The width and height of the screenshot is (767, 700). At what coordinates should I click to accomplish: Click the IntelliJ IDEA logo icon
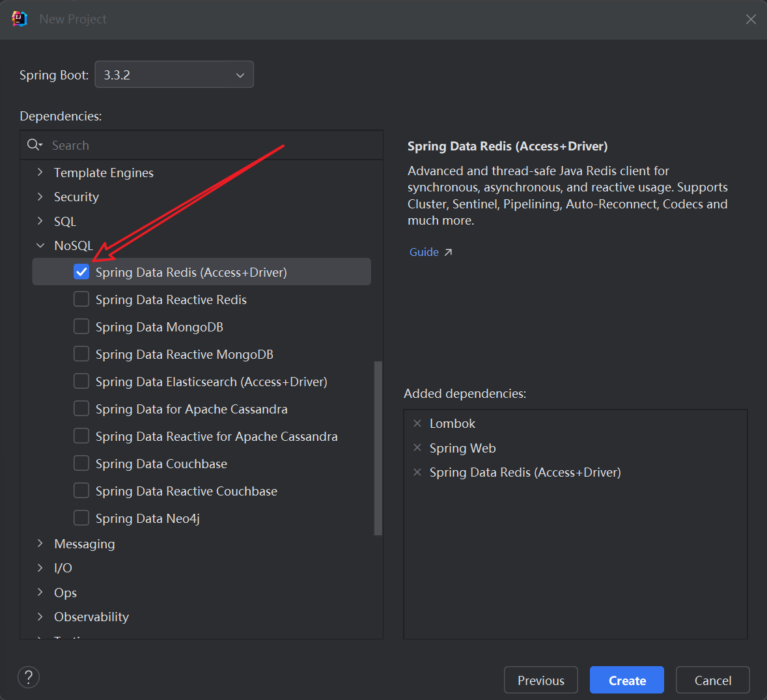point(19,19)
